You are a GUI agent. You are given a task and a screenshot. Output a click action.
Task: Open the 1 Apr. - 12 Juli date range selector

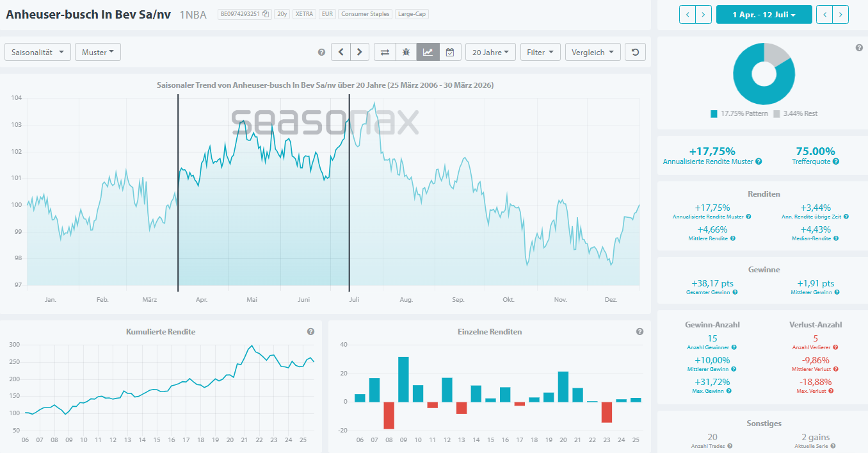[x=764, y=15]
